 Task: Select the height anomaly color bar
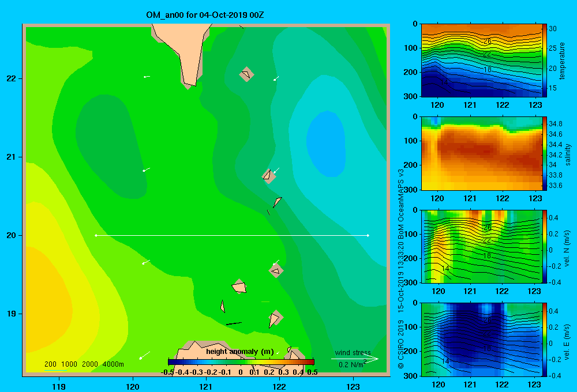click(241, 362)
